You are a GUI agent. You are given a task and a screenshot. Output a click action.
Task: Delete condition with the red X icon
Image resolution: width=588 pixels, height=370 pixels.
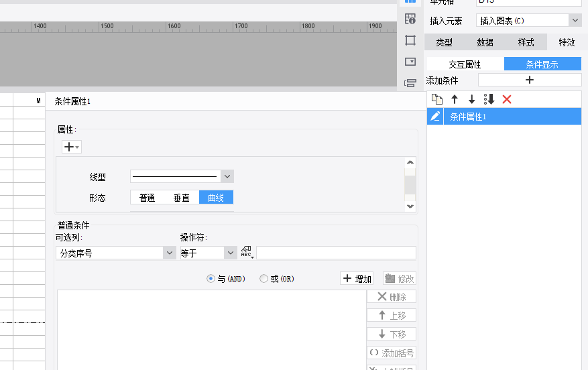coord(507,99)
